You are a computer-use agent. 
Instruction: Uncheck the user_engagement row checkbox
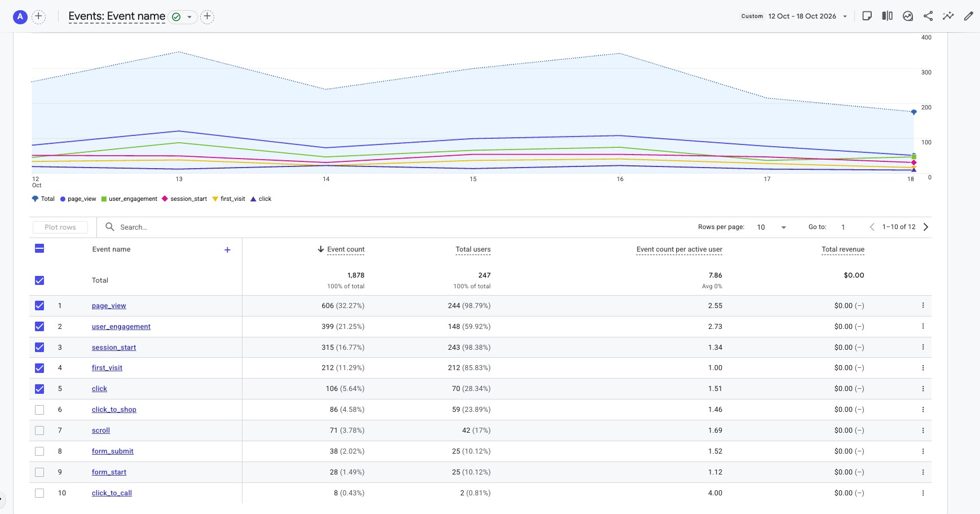pyautogui.click(x=39, y=326)
